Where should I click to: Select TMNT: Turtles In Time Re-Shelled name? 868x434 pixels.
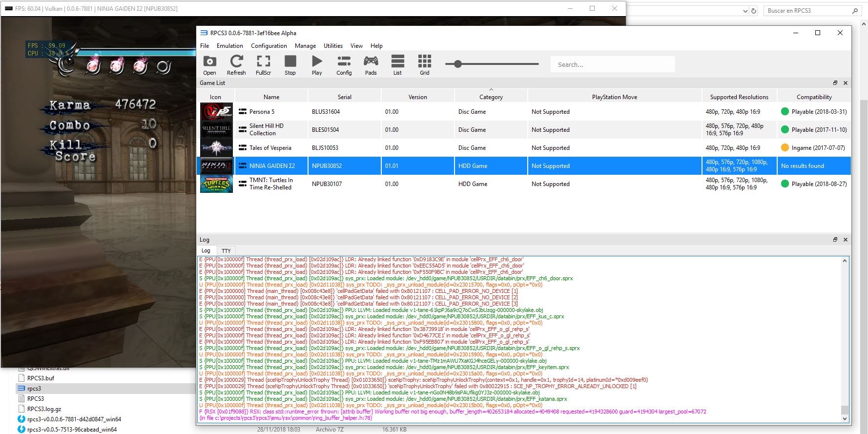click(x=271, y=184)
